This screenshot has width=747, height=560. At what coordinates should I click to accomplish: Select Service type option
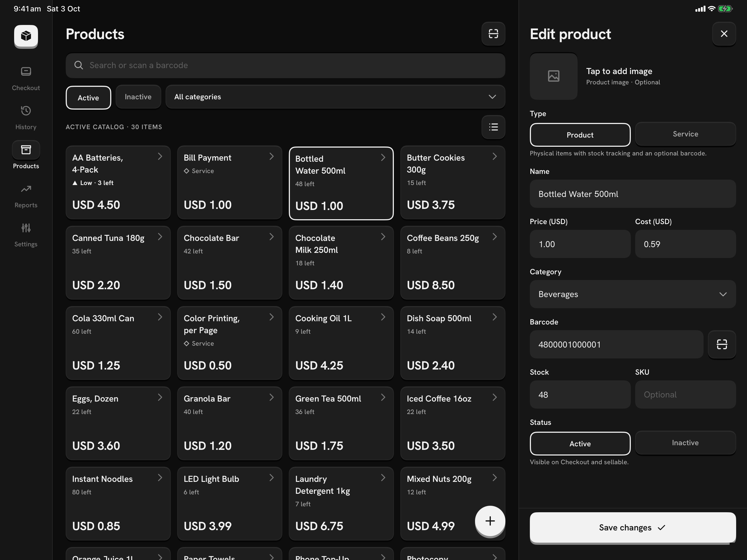[x=686, y=134]
